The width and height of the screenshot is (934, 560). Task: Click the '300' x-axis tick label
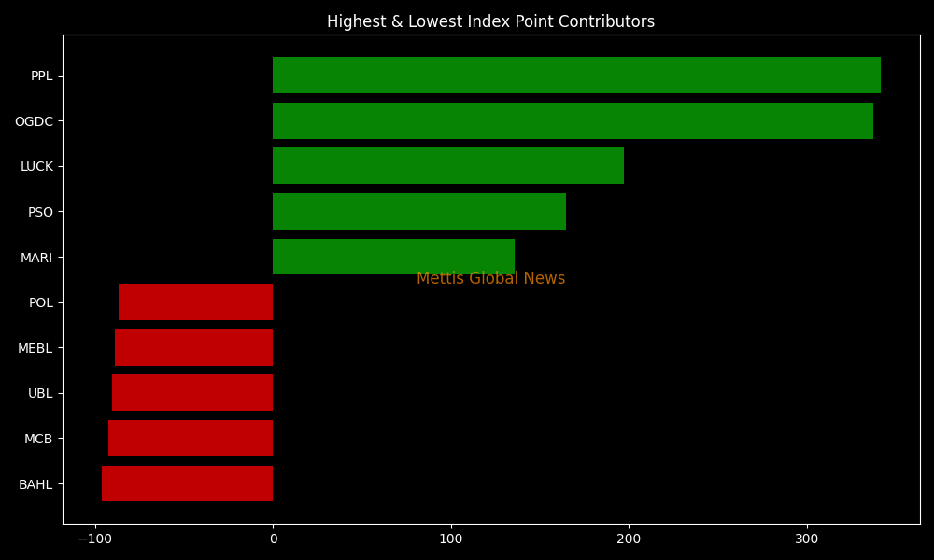tap(807, 539)
